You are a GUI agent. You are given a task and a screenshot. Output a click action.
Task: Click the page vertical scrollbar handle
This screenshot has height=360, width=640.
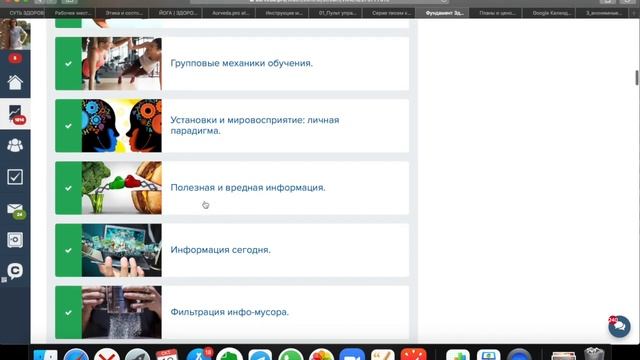point(636,78)
